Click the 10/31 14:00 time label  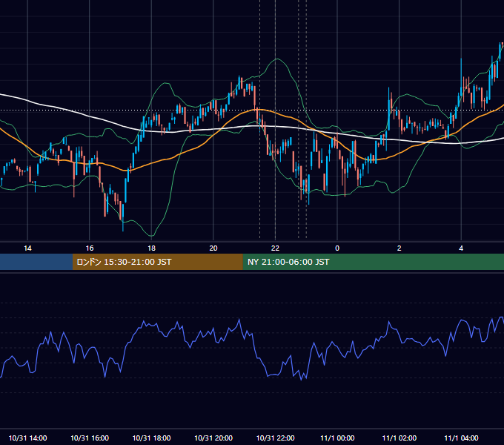[x=27, y=438]
